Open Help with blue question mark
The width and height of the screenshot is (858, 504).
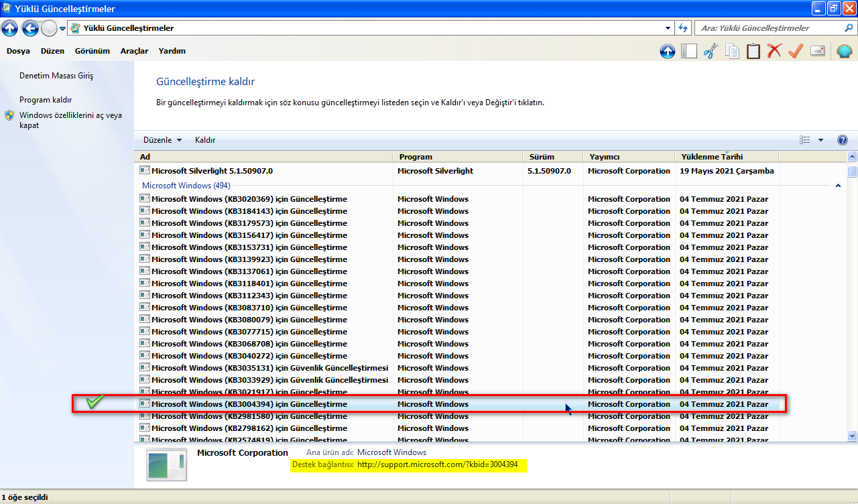tap(843, 140)
